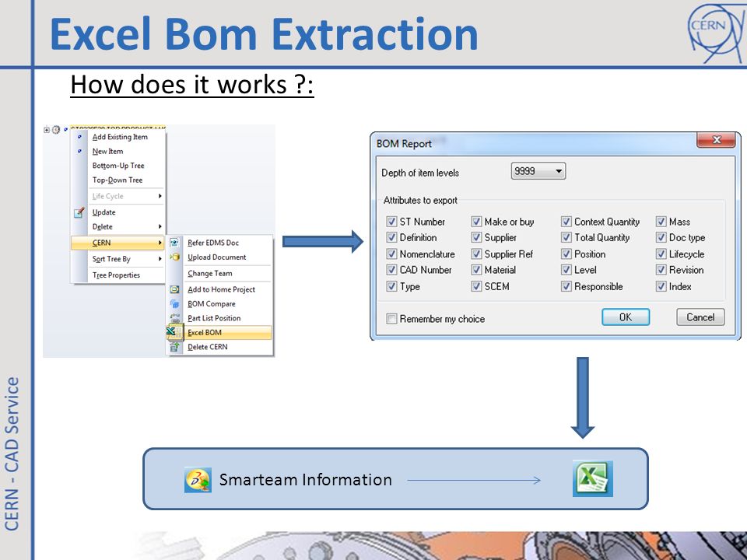Toggle the Material checkbox
The height and width of the screenshot is (560, 747).
(476, 270)
